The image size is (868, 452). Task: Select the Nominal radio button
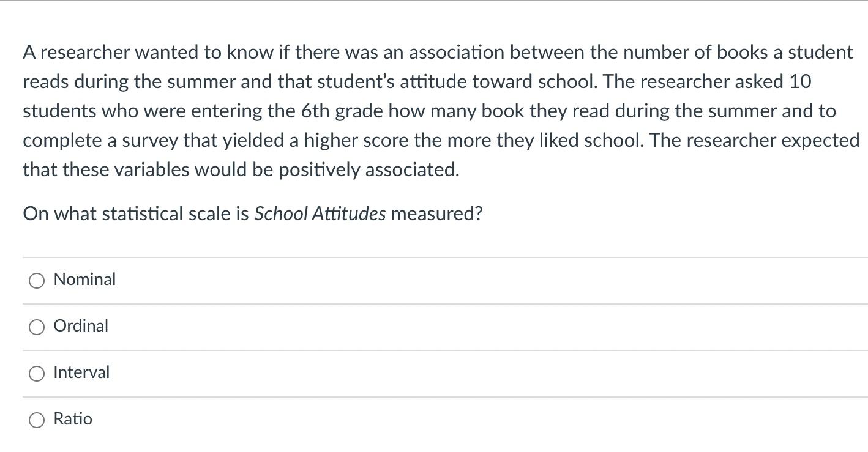click(37, 281)
